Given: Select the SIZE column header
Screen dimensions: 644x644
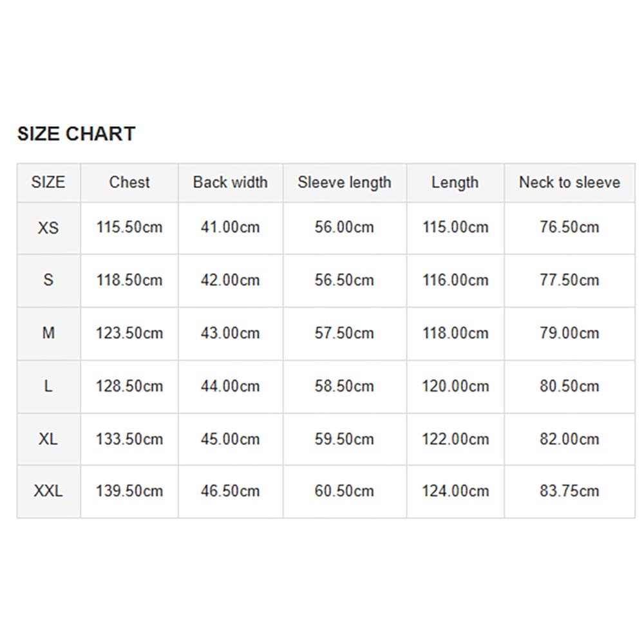Looking at the screenshot, I should coord(48,182).
